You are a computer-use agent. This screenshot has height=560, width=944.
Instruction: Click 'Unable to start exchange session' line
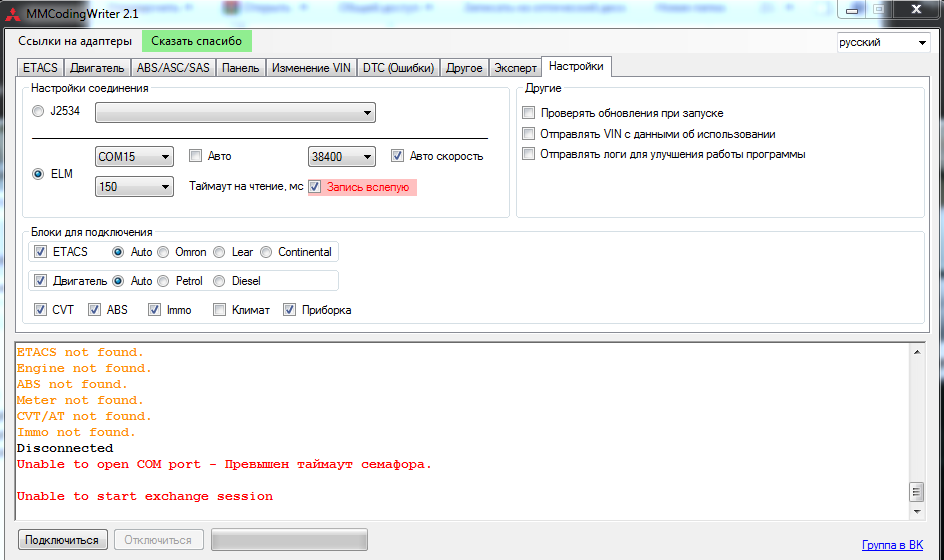point(145,496)
